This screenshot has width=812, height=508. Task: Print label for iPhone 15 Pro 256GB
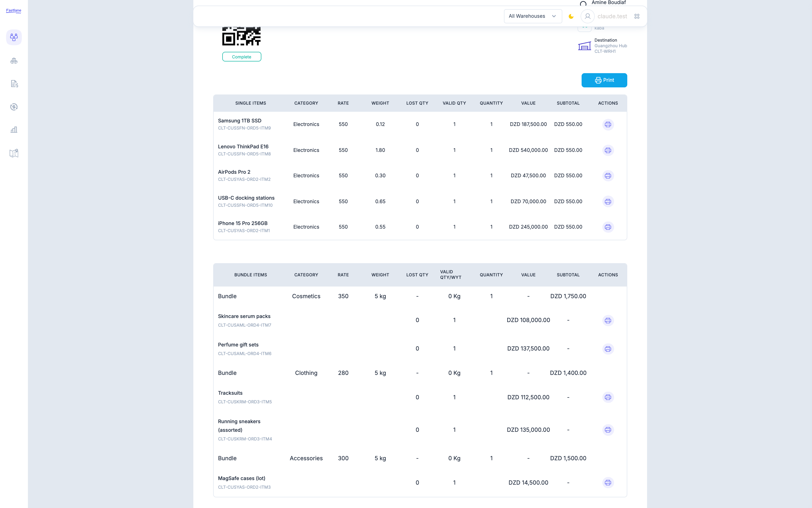(x=608, y=227)
